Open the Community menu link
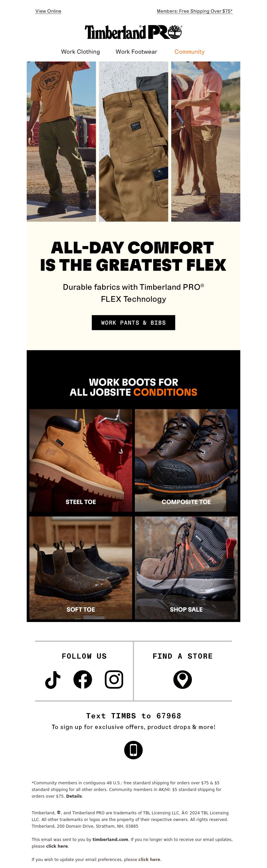The image size is (267, 868). tap(189, 52)
